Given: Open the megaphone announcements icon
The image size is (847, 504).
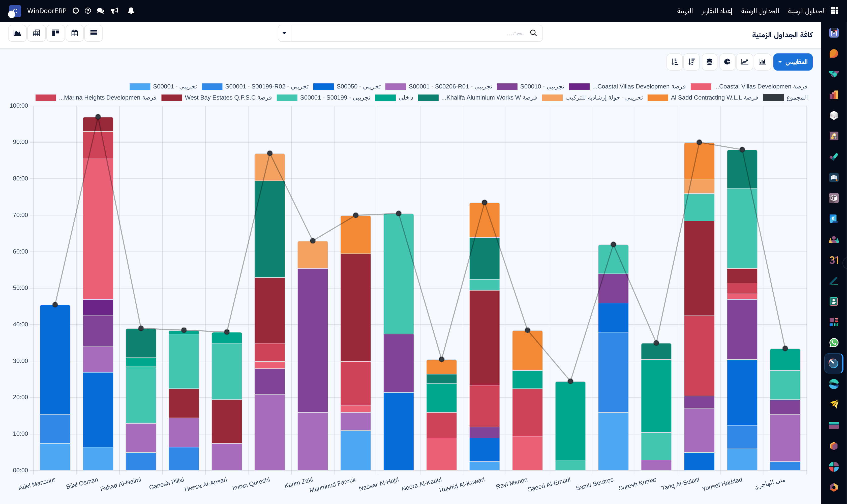Looking at the screenshot, I should pos(115,11).
